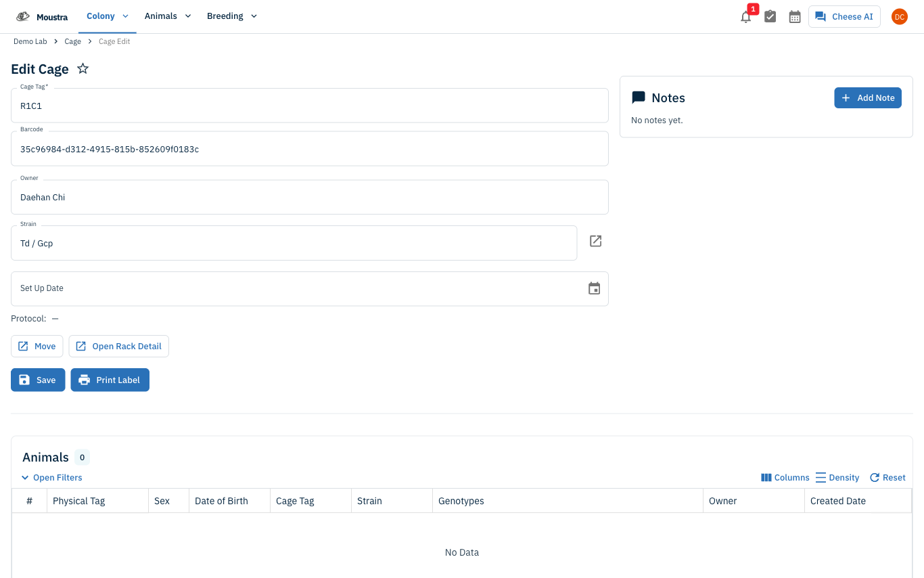The width and height of the screenshot is (924, 578).
Task: Click the Cage Tag input field
Action: point(310,106)
